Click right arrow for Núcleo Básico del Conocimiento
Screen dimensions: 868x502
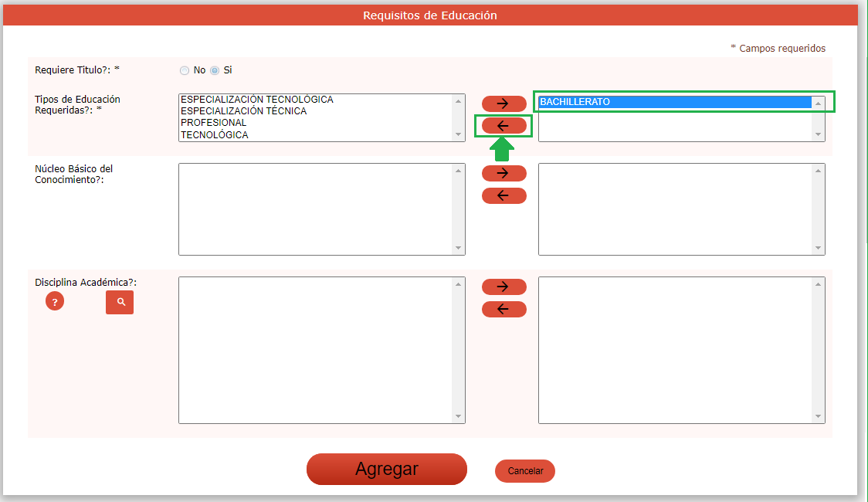pos(504,173)
